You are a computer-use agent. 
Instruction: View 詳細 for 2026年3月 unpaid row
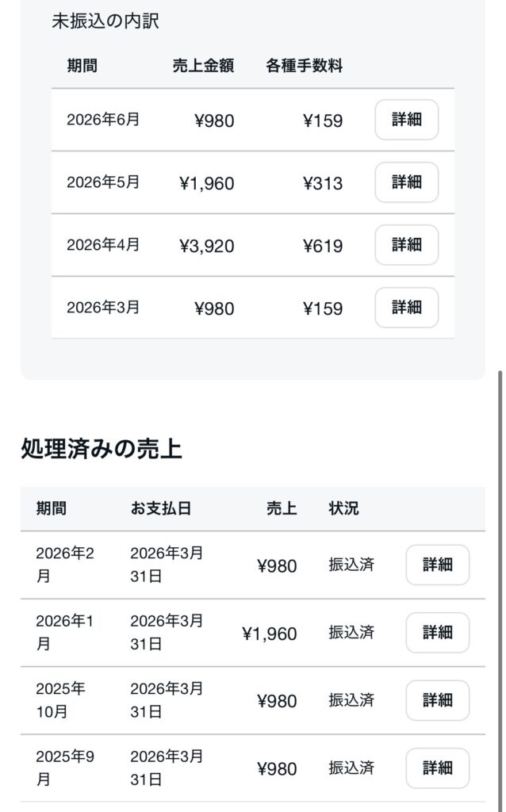pos(407,308)
